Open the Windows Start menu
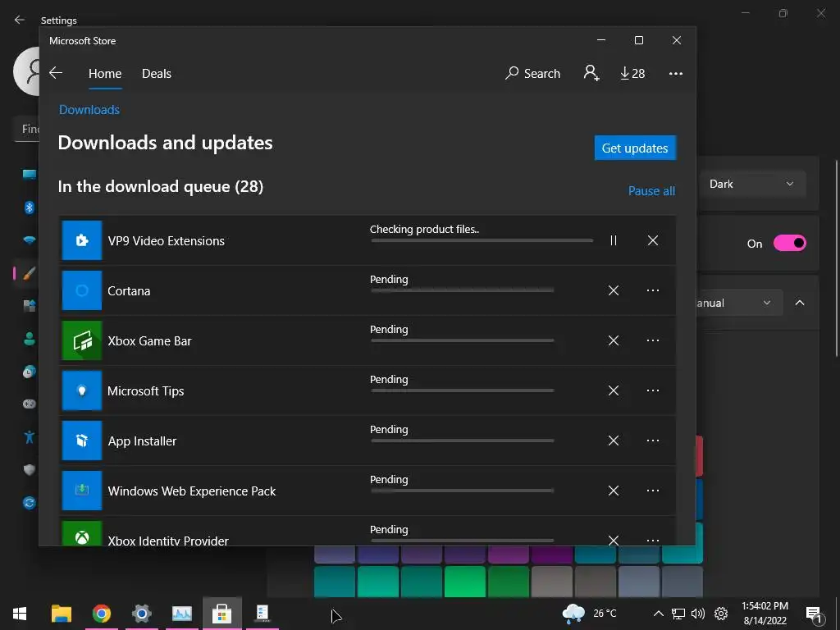The width and height of the screenshot is (840, 630). [x=20, y=614]
